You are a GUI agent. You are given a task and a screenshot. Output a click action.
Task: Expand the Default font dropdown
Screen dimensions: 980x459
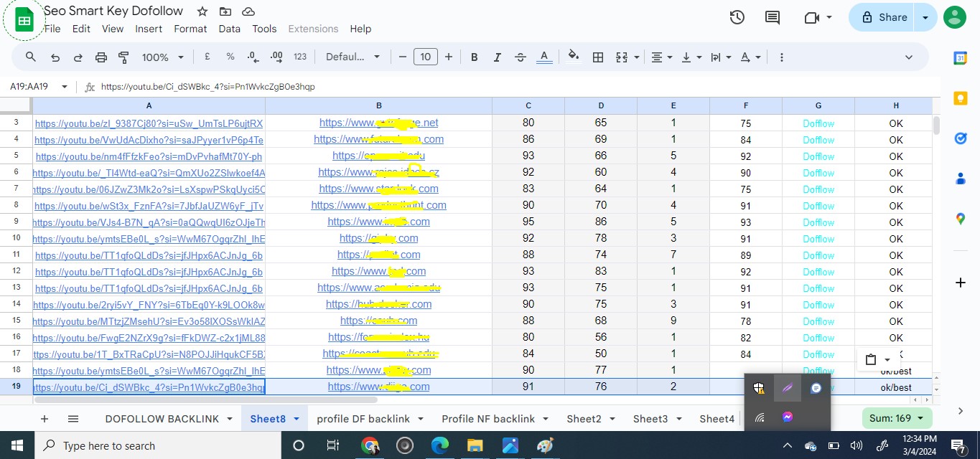pos(353,57)
